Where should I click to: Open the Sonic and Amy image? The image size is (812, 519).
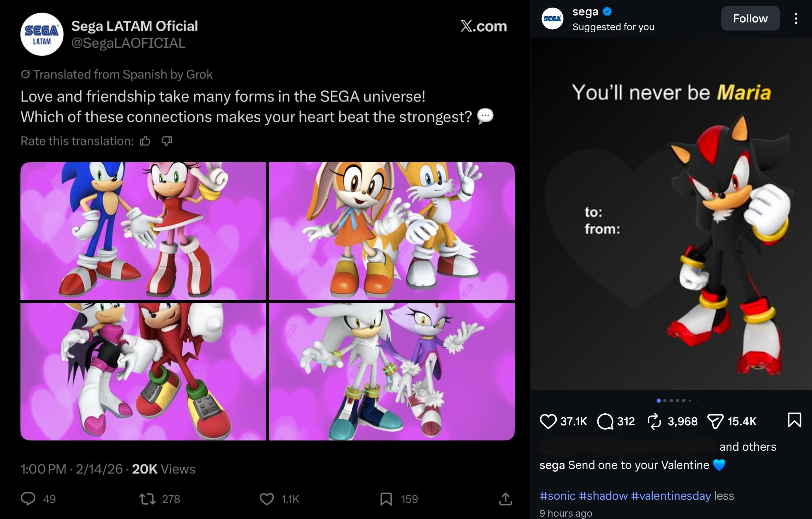(x=143, y=231)
